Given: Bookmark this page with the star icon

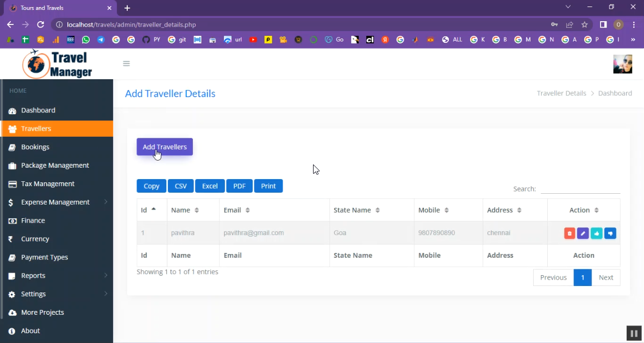Looking at the screenshot, I should 585,24.
